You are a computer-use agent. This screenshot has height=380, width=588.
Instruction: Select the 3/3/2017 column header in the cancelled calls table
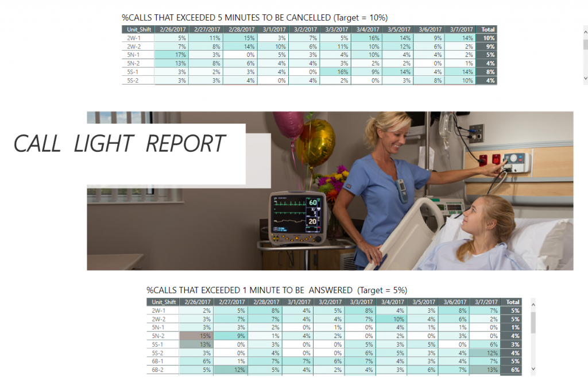coord(335,29)
